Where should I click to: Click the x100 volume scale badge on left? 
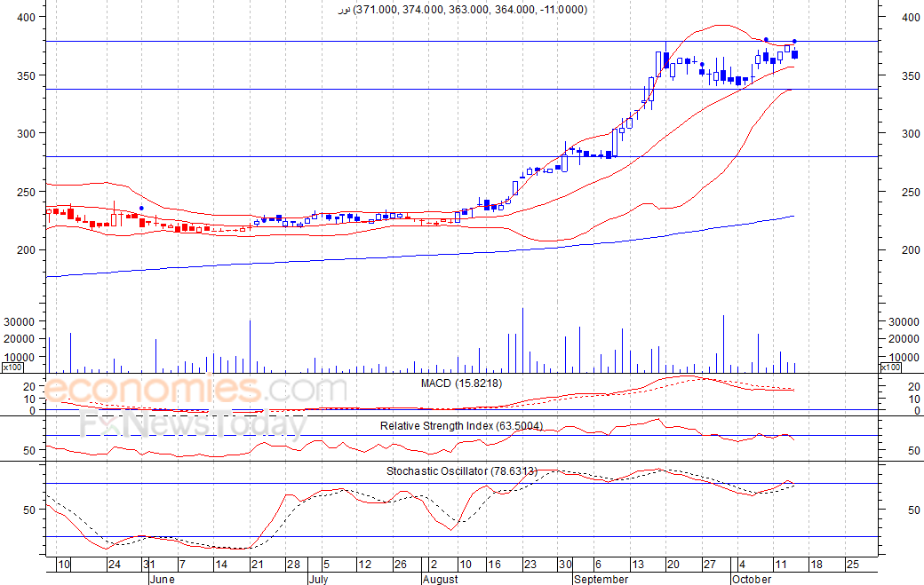pyautogui.click(x=12, y=368)
